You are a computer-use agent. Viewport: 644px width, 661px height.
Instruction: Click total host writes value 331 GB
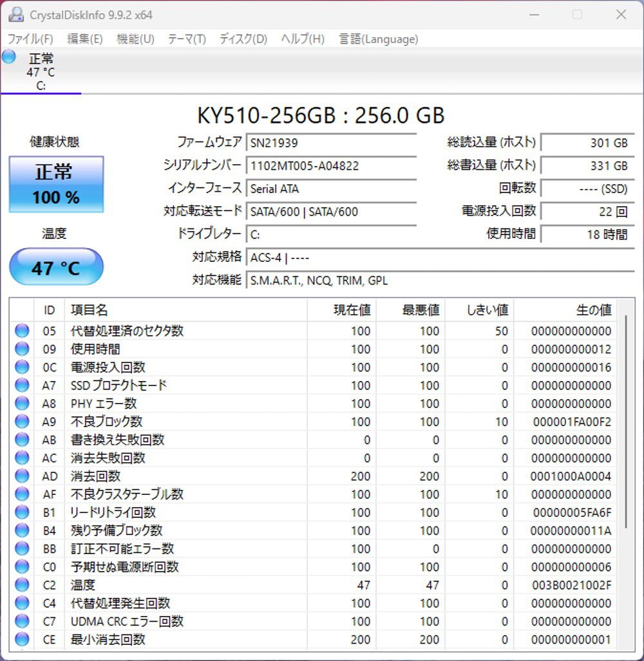[587, 165]
